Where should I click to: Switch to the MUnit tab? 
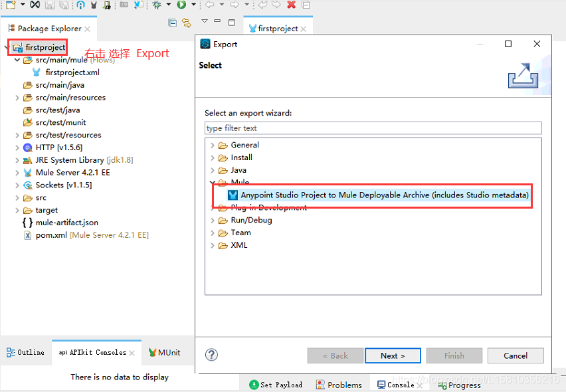tap(164, 352)
